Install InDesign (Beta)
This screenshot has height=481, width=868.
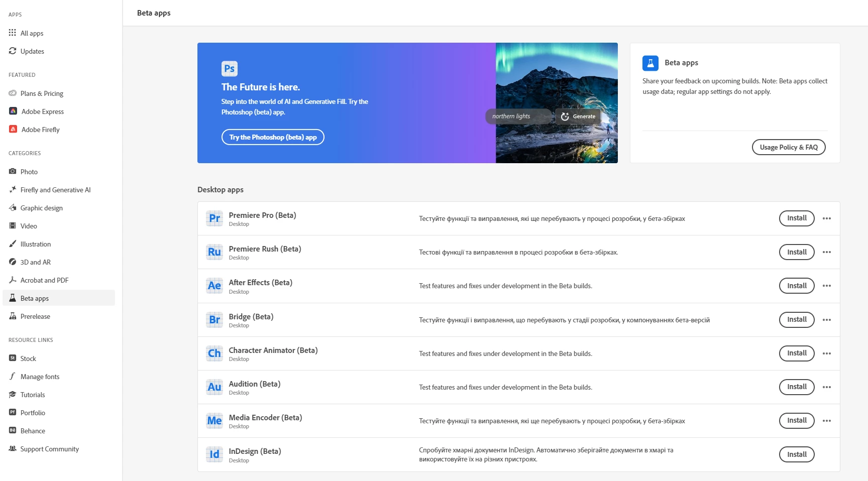tap(797, 454)
